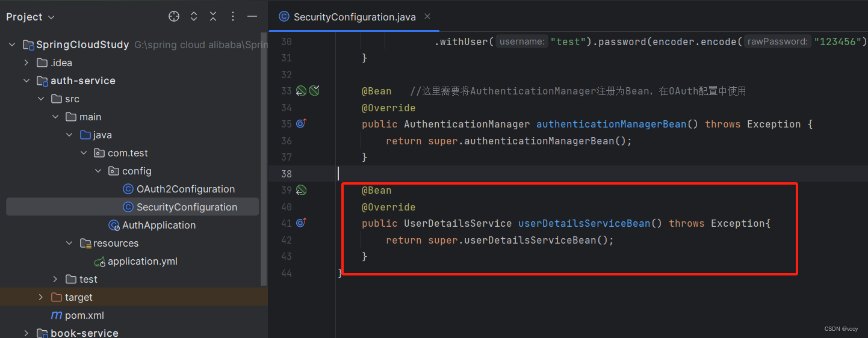Screen dimensions: 868x338
Task: Open the Project view dropdown
Action: pos(30,17)
